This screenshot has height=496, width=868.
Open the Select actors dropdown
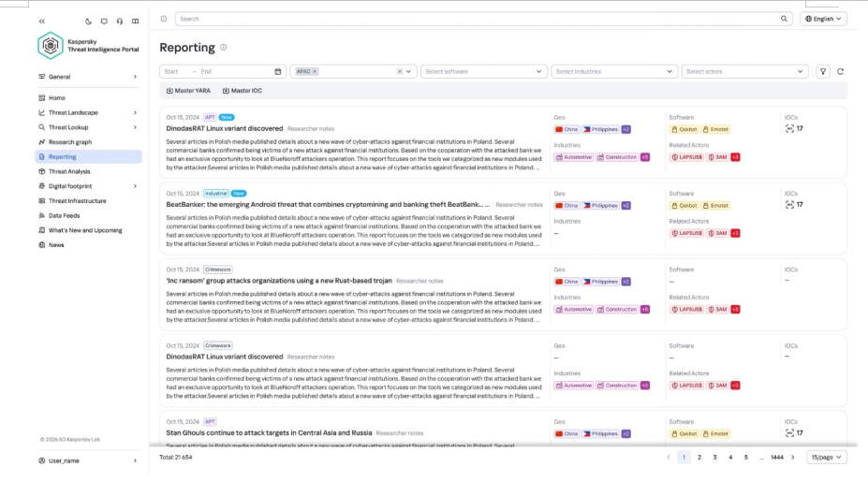[744, 71]
